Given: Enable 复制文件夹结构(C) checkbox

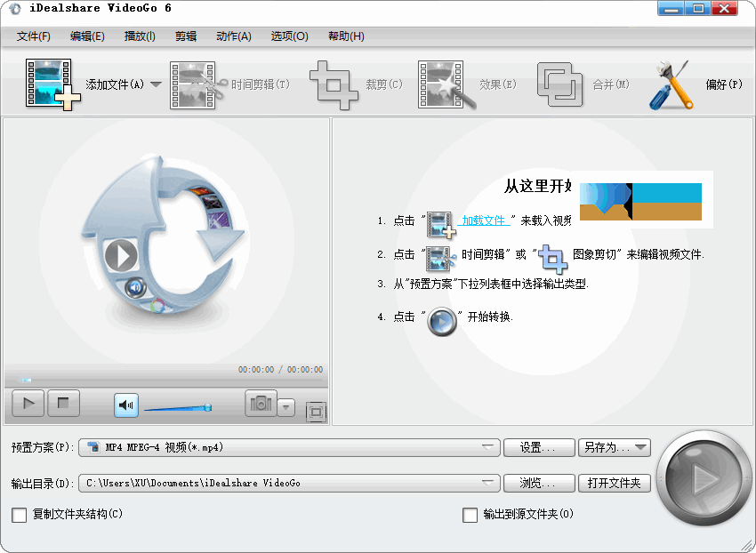Looking at the screenshot, I should point(20,515).
